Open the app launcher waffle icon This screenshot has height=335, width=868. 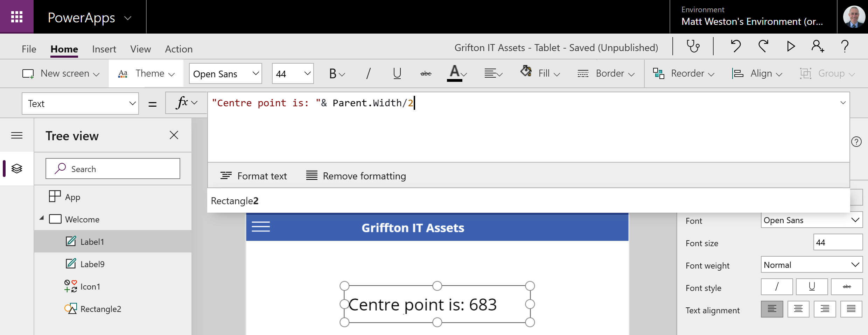pyautogui.click(x=17, y=17)
